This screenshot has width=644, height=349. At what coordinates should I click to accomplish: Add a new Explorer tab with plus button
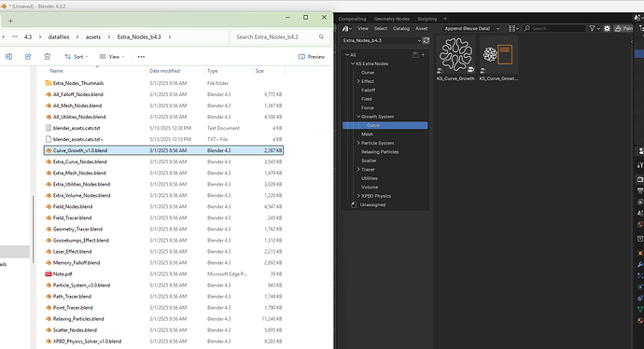tap(10, 21)
